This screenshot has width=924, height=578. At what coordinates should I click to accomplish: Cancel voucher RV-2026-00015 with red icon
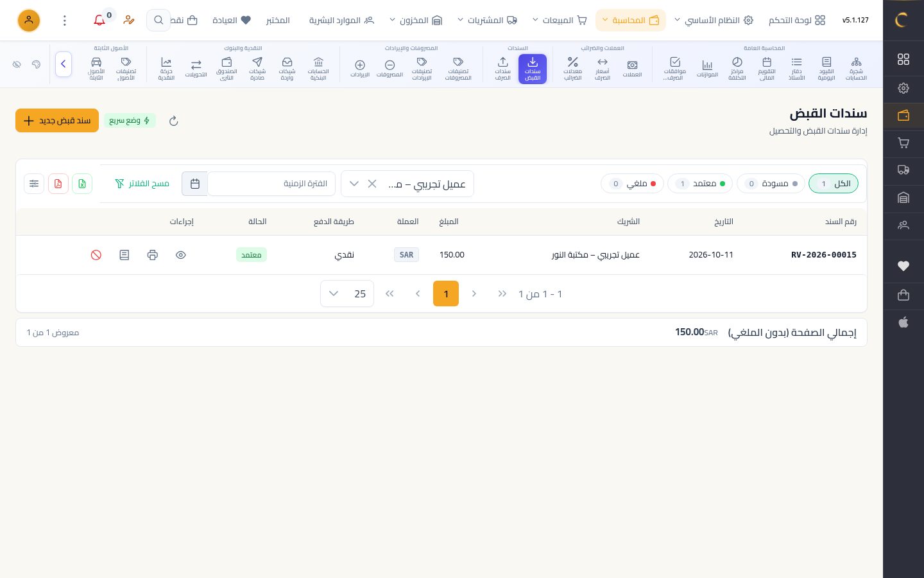pos(96,255)
